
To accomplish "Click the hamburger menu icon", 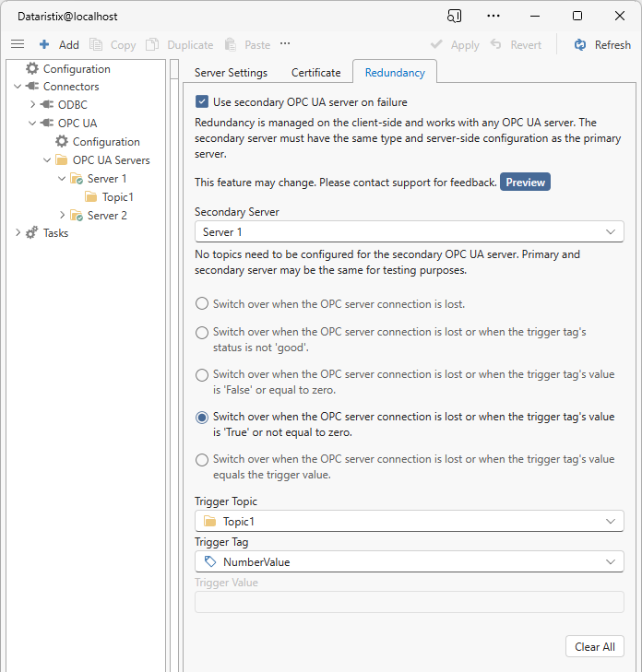I will click(x=18, y=44).
